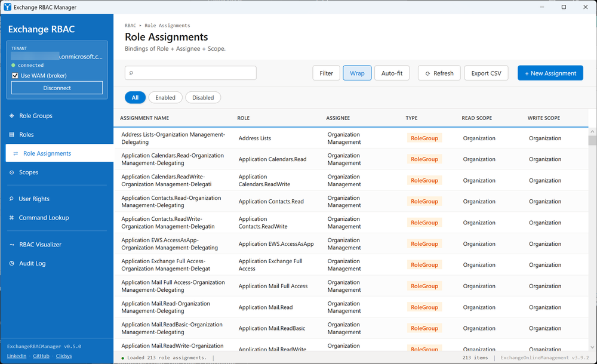Click the vertical scrollbar thumb
This screenshot has width=597, height=364.
tap(592, 140)
